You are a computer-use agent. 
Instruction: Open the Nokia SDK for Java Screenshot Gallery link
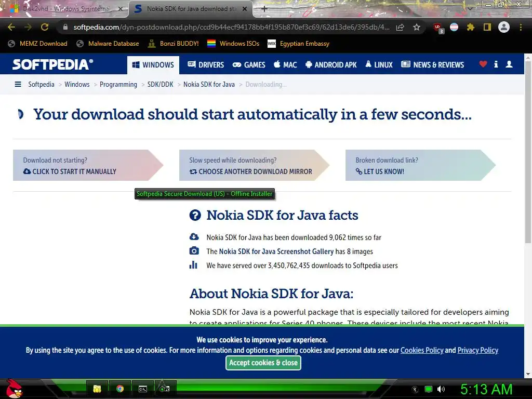pos(276,251)
